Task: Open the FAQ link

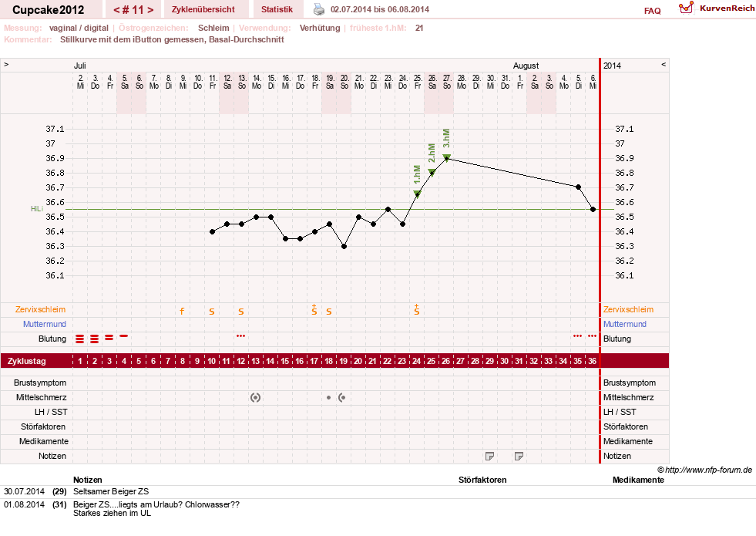Action: [x=652, y=11]
